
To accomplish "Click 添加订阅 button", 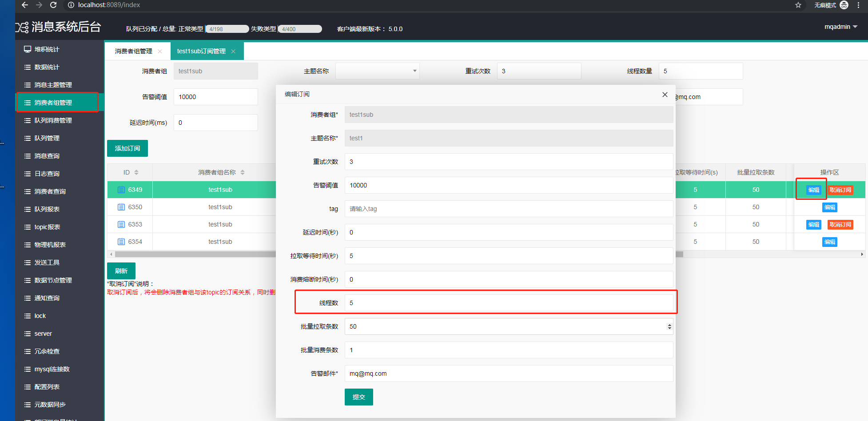I will 127,148.
